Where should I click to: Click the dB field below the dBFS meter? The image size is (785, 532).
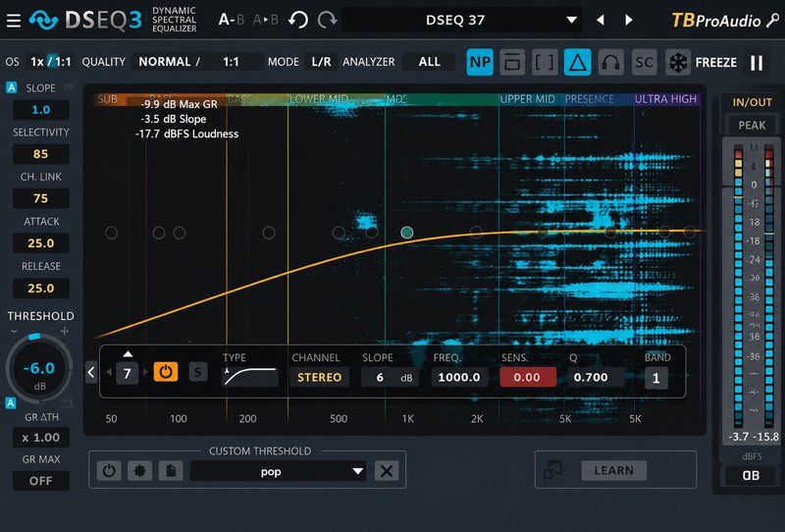point(751,475)
